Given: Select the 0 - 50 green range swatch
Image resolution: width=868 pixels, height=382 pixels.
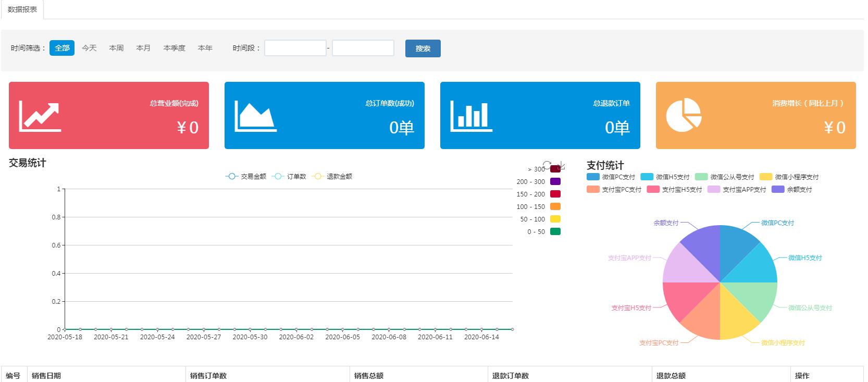Looking at the screenshot, I should pyautogui.click(x=555, y=231).
